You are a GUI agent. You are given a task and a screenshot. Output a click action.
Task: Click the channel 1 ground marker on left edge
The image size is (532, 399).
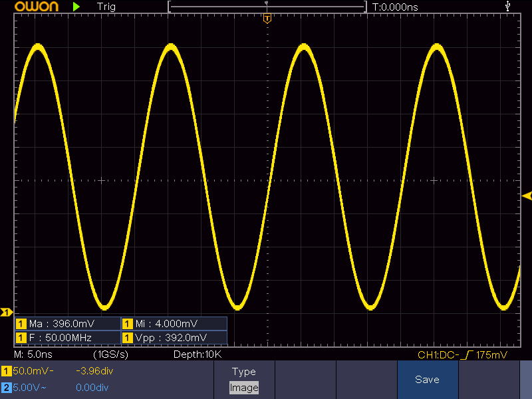click(x=7, y=312)
